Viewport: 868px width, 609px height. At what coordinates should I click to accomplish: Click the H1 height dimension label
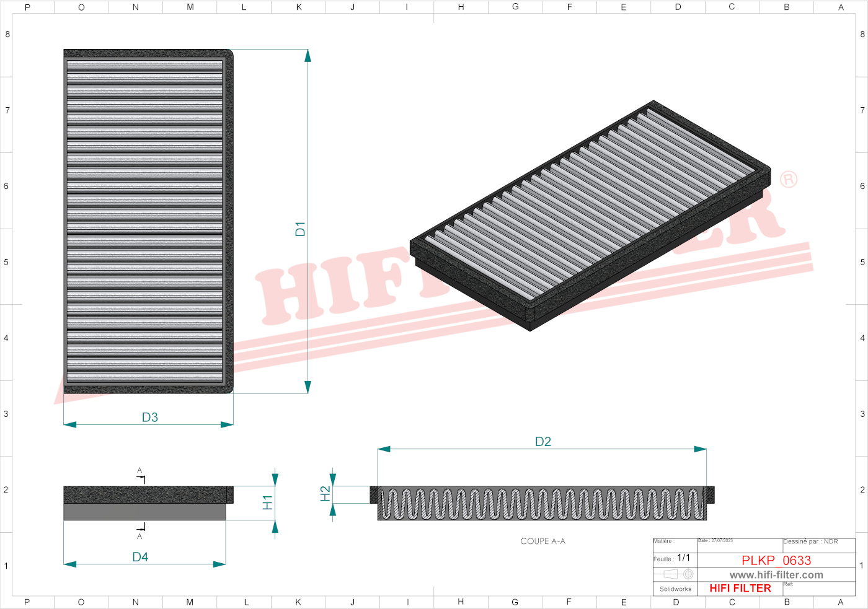click(x=267, y=502)
